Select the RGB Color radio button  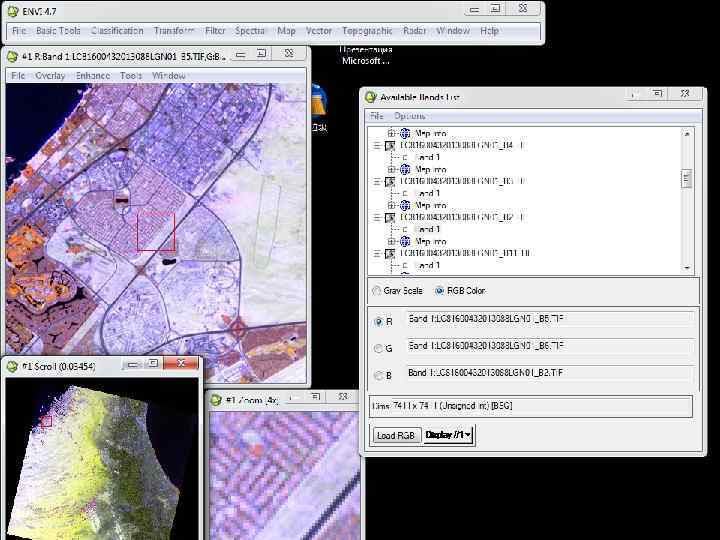pos(439,291)
